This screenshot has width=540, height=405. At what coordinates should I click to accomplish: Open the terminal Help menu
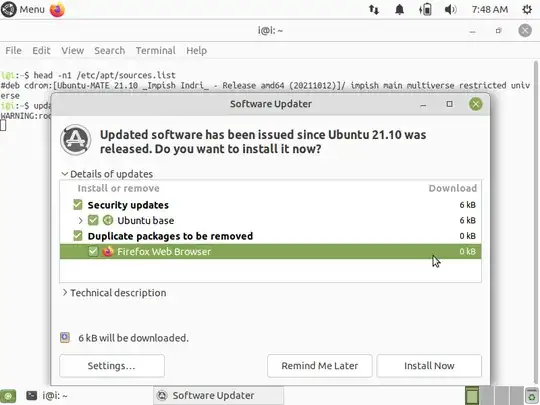[197, 51]
